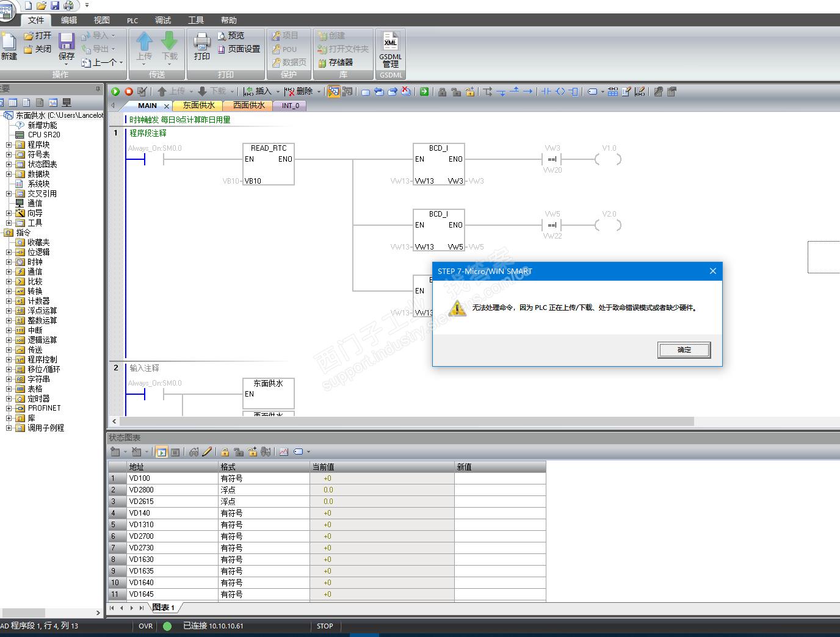Open the 文件 ribbon tab
Screen dimensions: 840x637
(36, 20)
